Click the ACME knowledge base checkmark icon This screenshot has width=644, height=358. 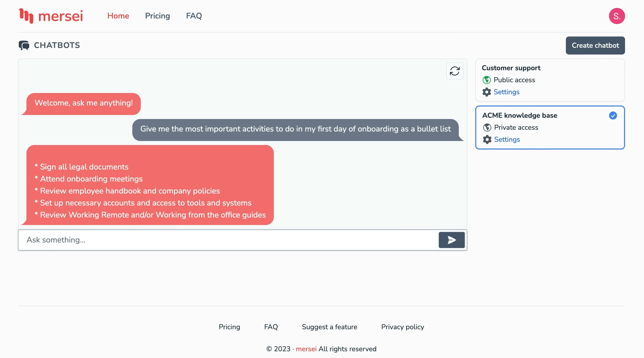pos(613,115)
